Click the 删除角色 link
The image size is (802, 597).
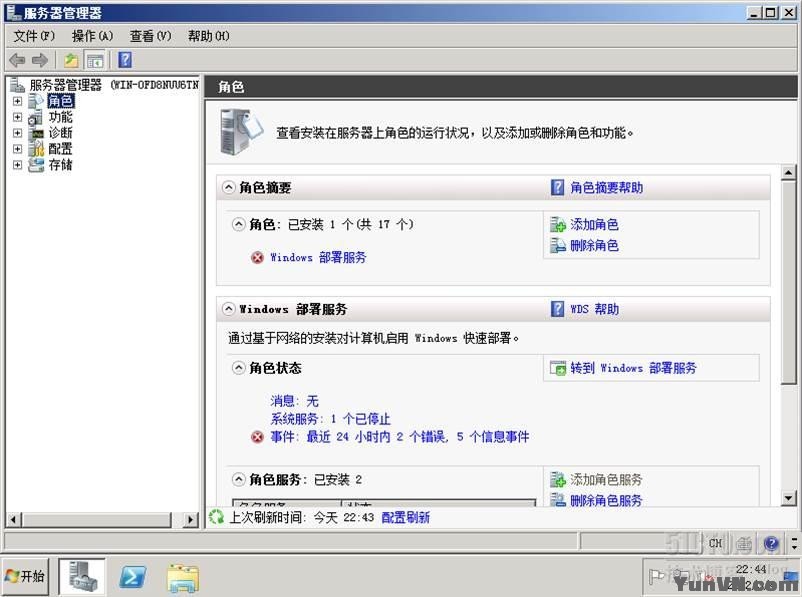click(x=594, y=246)
